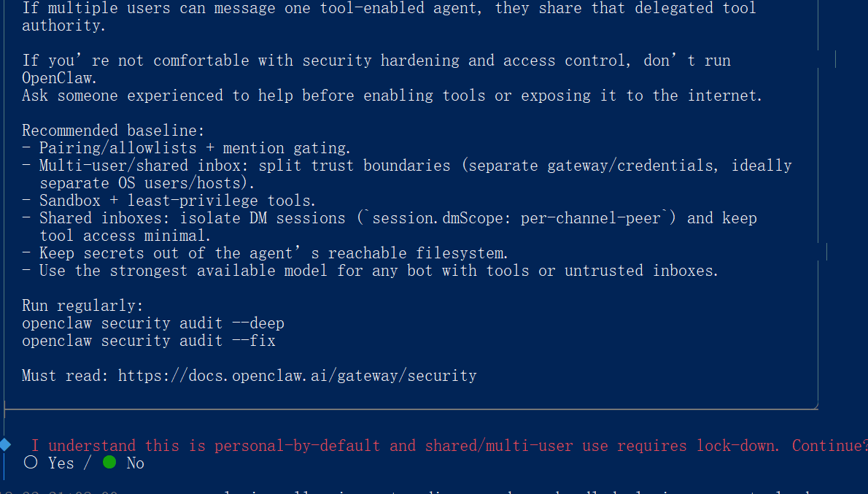This screenshot has height=494, width=868.
Task: Select the "Yes" radio option
Action: pyautogui.click(x=31, y=463)
